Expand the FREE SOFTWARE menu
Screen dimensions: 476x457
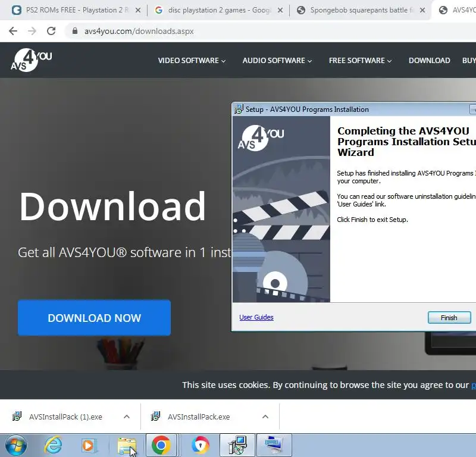tap(360, 61)
